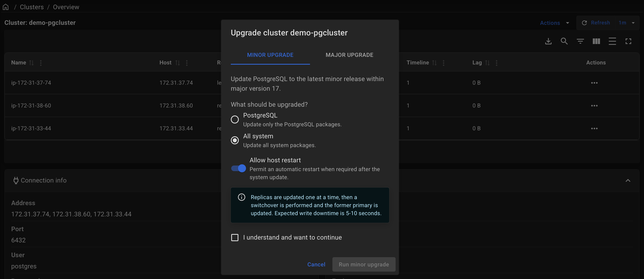Sort by the Host column
The width and height of the screenshot is (644, 279).
coord(178,63)
